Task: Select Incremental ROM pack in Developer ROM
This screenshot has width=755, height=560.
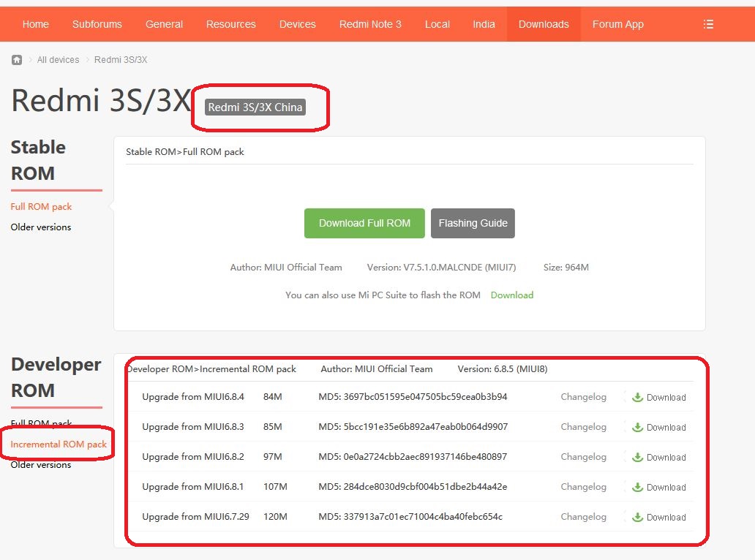Action: [59, 444]
